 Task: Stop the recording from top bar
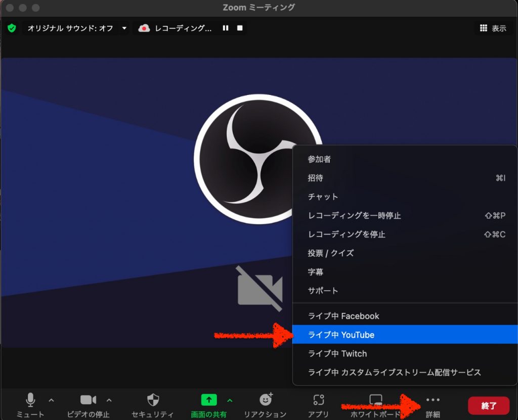[240, 28]
